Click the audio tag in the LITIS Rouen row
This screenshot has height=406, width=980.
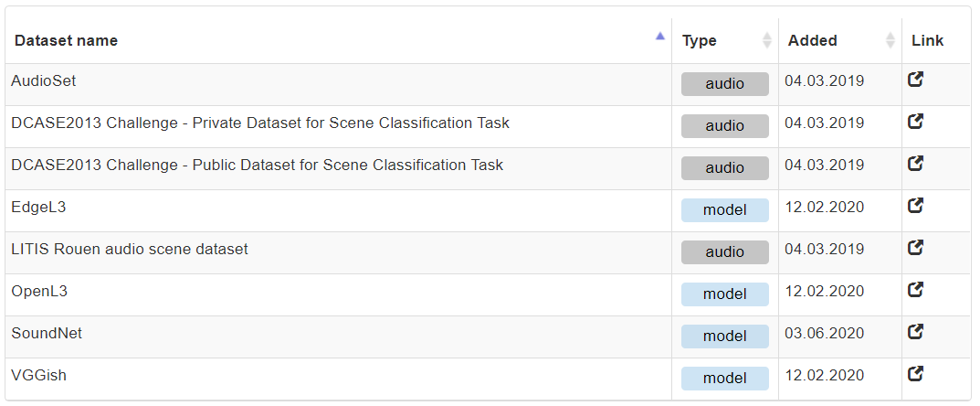click(x=725, y=252)
